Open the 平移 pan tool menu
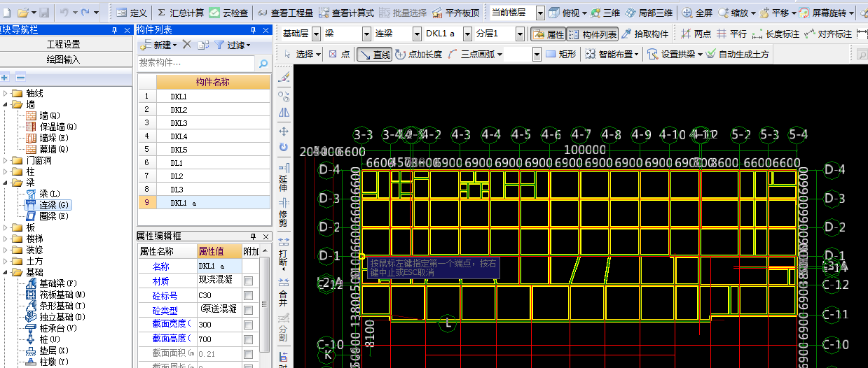Screen dimensions: 868x368 point(778,13)
